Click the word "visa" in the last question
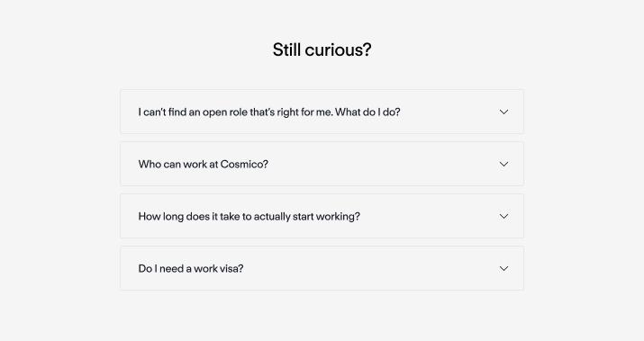This screenshot has width=644, height=341. (231, 269)
